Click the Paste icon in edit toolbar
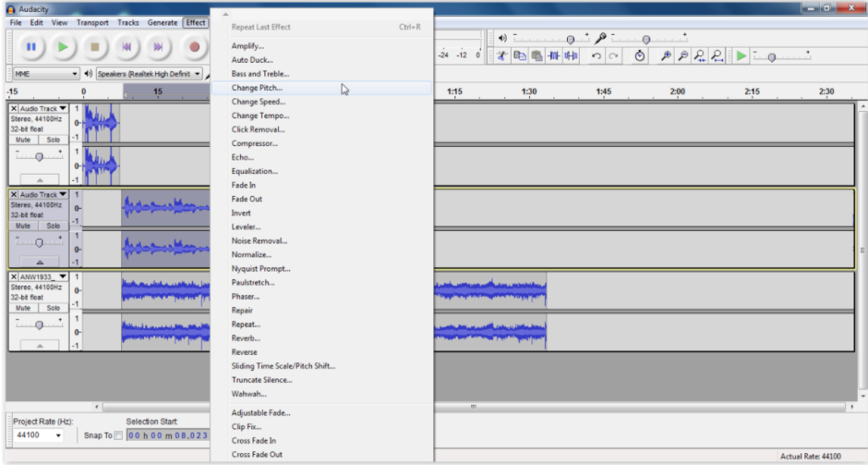The width and height of the screenshot is (868, 465). tap(537, 55)
